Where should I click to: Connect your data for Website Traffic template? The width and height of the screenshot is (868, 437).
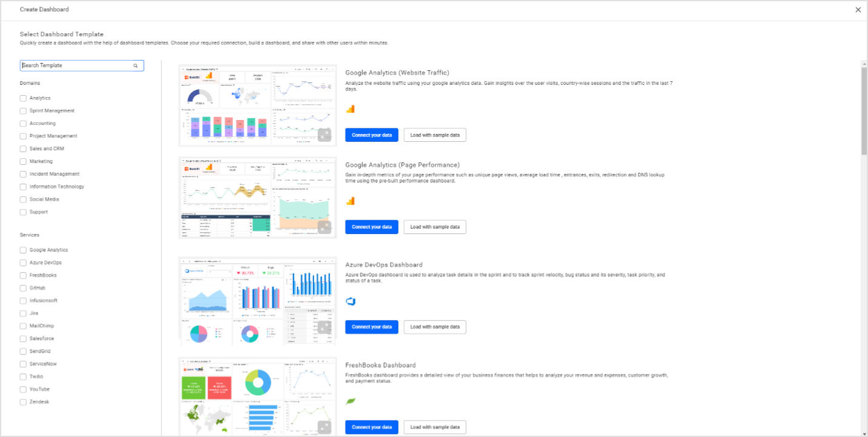(x=372, y=135)
